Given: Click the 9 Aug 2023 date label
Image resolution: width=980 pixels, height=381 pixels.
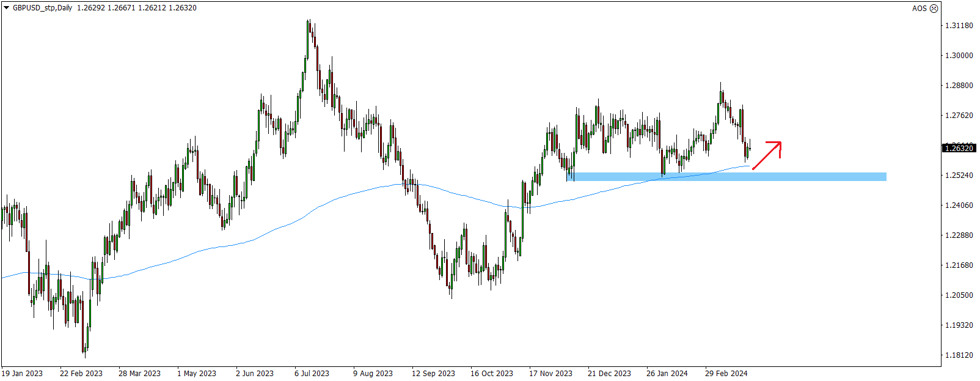Looking at the screenshot, I should pos(373,374).
